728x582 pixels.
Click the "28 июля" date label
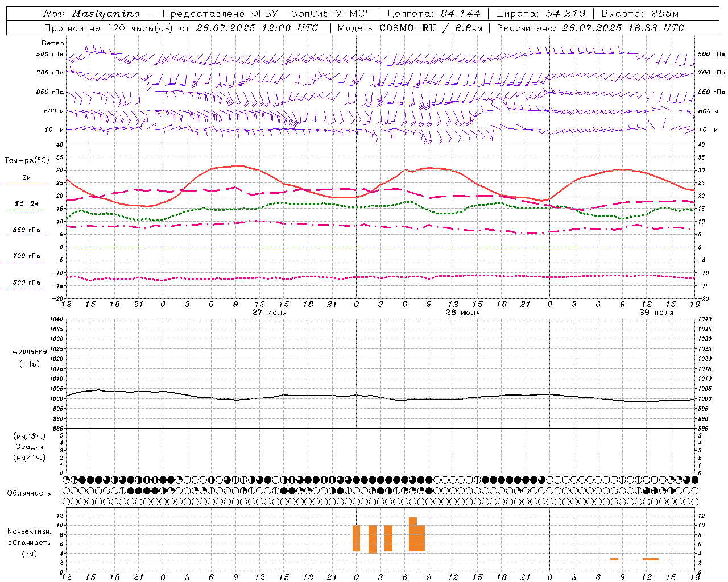462,313
